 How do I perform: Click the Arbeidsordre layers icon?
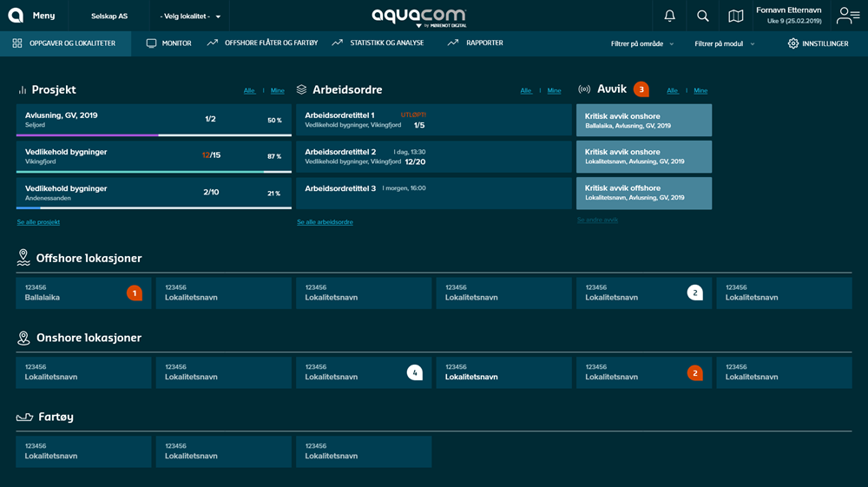tap(301, 89)
